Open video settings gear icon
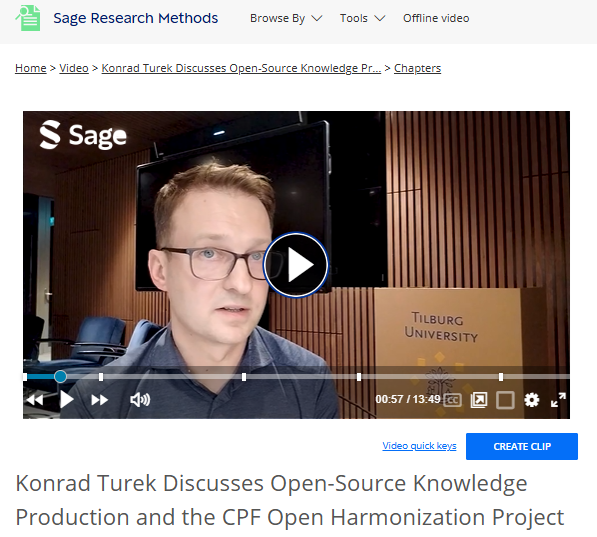597x537 pixels. coord(532,400)
